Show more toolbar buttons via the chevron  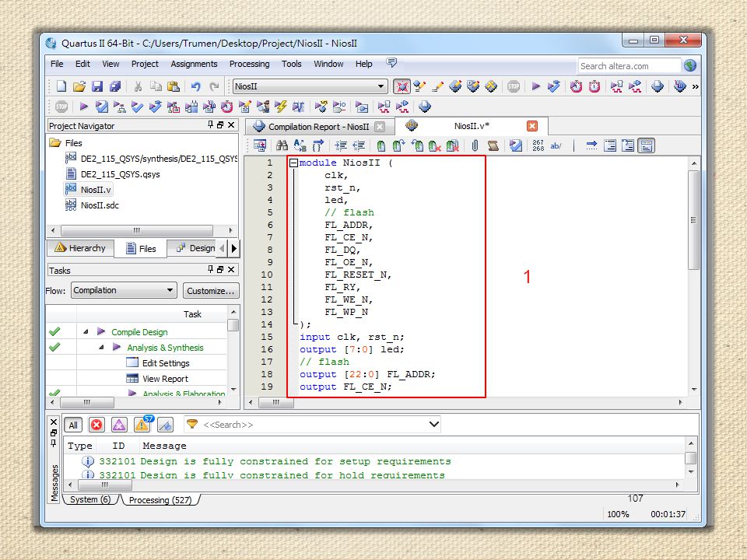pyautogui.click(x=696, y=86)
